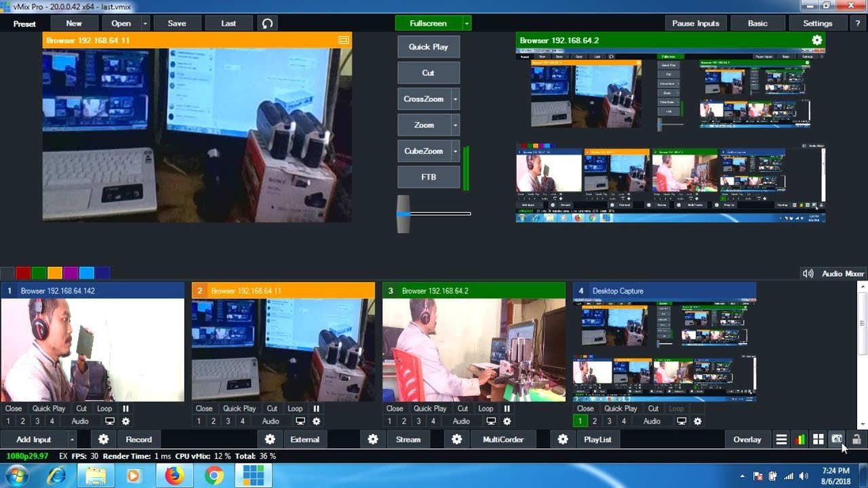Click system tray volume icon
The width and height of the screenshot is (868, 488).
tap(804, 476)
